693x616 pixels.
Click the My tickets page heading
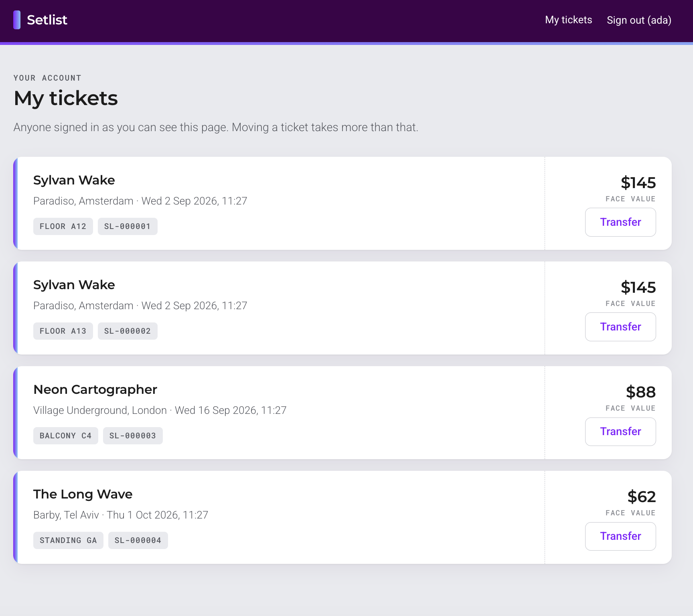point(66,98)
